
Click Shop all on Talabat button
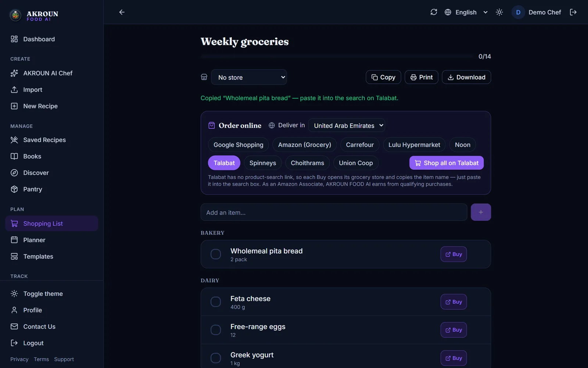point(447,163)
